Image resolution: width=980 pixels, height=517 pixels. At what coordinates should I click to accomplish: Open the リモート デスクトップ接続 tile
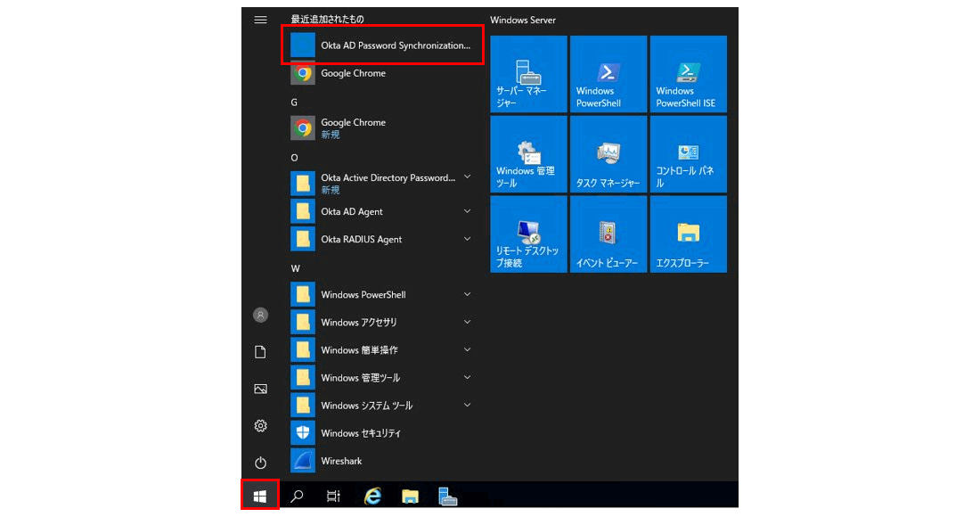click(x=528, y=234)
